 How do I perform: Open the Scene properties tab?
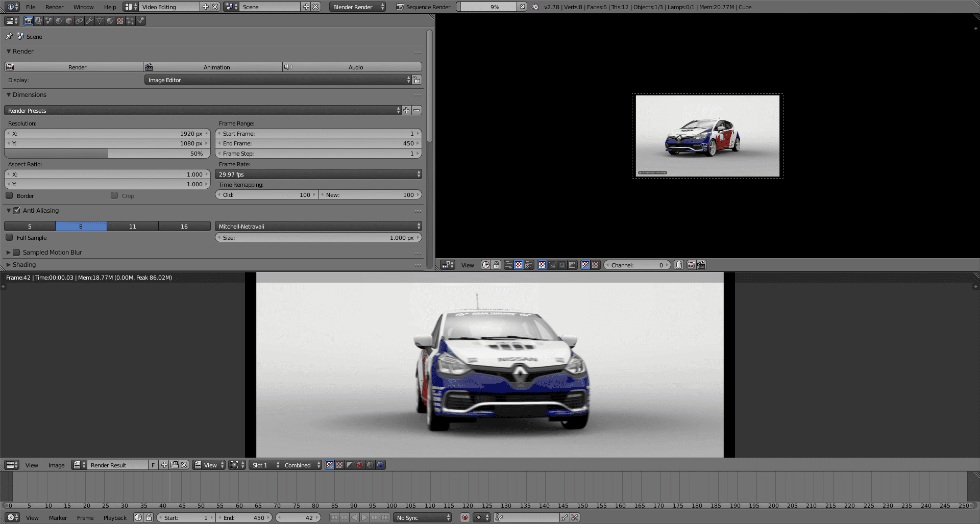(x=48, y=21)
